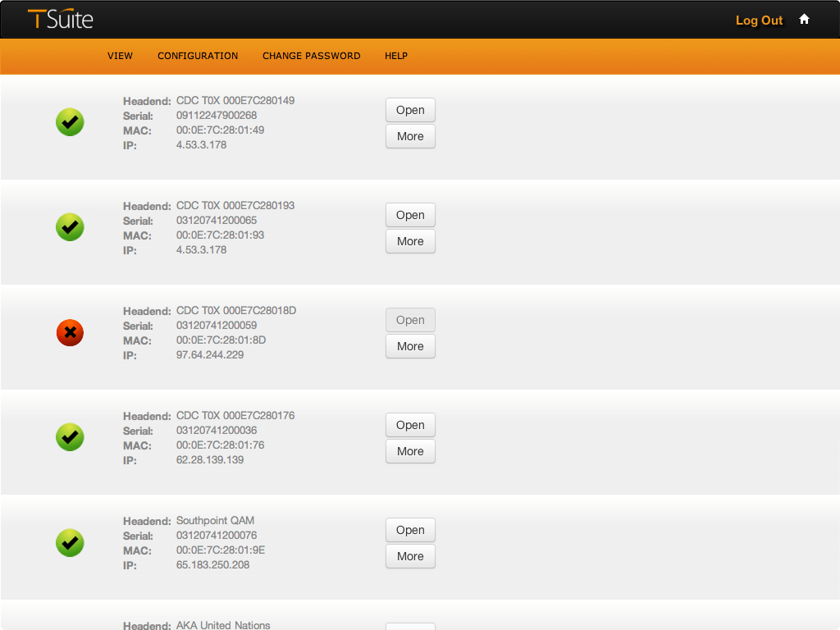Open the HELP menu
The height and width of the screenshot is (630, 840).
coord(396,56)
